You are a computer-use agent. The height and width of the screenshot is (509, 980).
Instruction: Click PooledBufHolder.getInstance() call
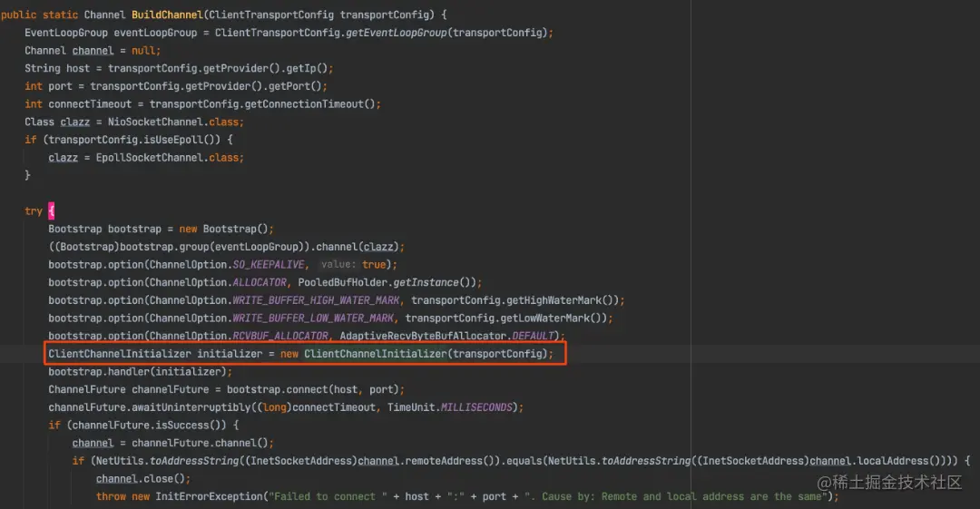387,283
